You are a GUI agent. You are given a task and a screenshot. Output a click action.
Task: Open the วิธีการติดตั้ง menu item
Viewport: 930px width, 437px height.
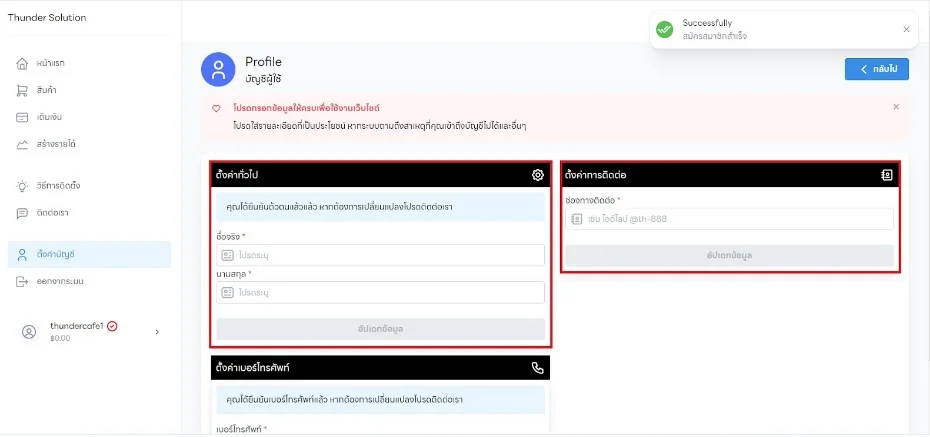point(89,186)
